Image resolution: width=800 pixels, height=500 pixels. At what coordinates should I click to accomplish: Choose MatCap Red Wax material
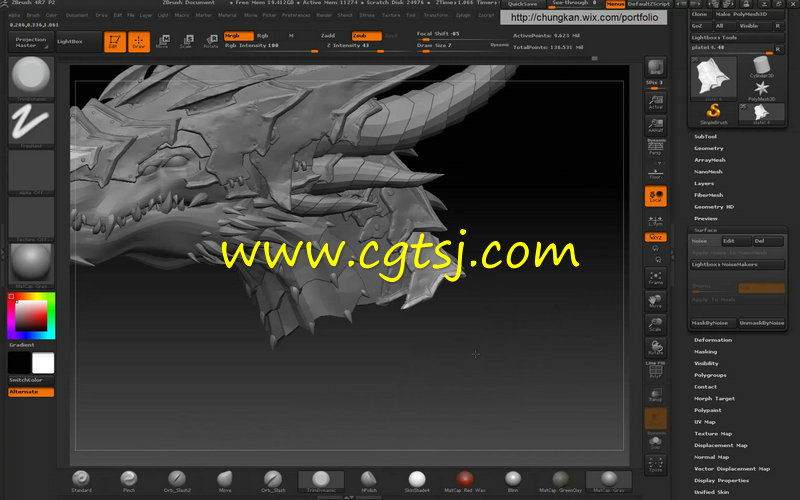pos(465,482)
